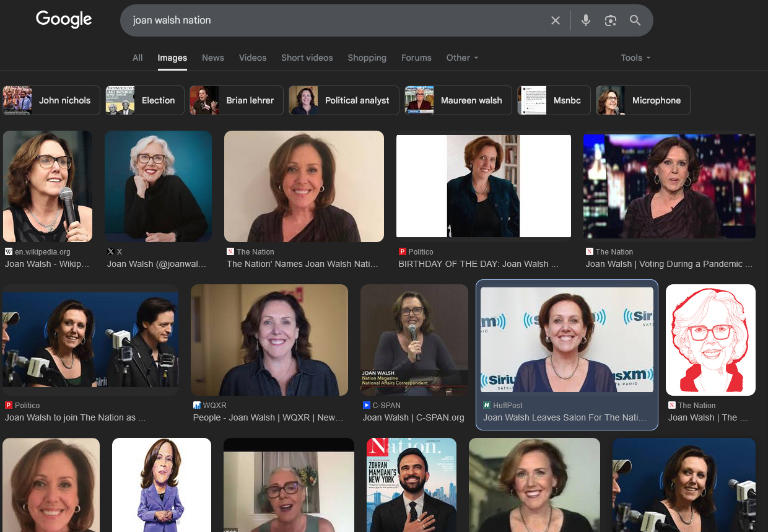This screenshot has height=532, width=768.
Task: Open Politico Birthday of the Day thumbnail
Action: (x=484, y=186)
